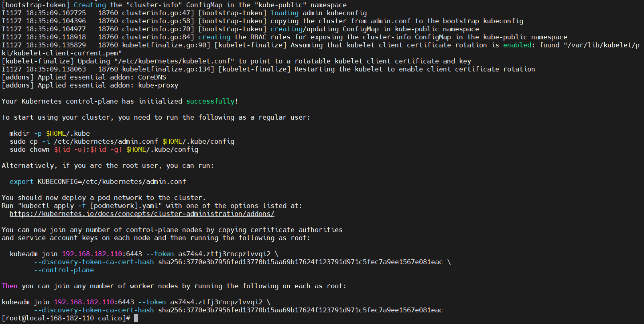Click 'Then you can join any number of worker nodes' line
The image size is (644, 324).
tap(174, 286)
